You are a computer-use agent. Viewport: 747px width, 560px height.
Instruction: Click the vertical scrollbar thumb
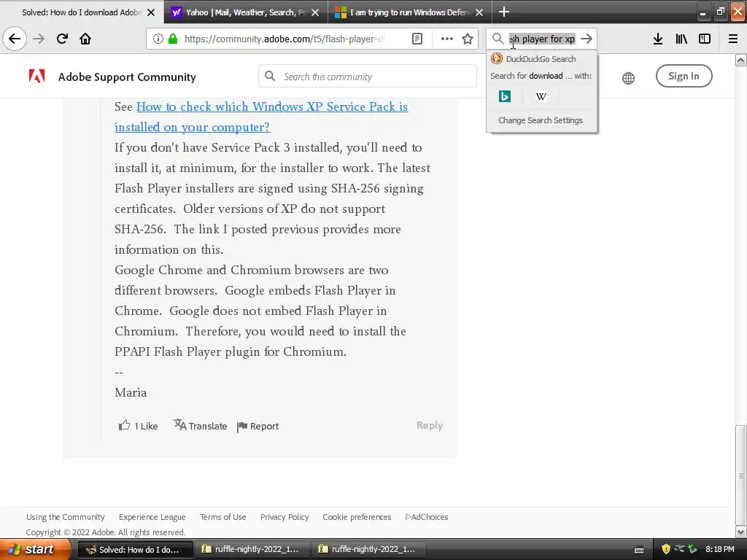(741, 474)
